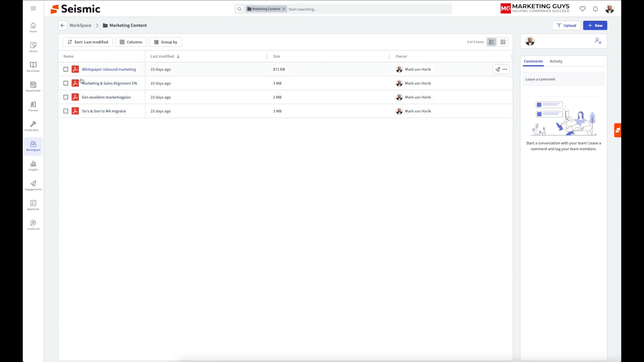Viewport: 644px width, 362px height.
Task: Open the Sort: Last modified dropdown
Action: tap(88, 42)
